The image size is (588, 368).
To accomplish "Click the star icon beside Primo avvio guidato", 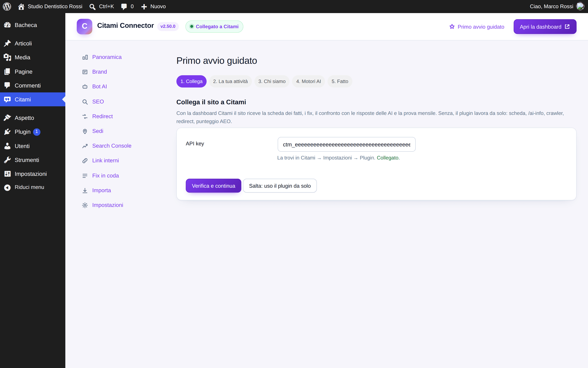I will [x=452, y=27].
